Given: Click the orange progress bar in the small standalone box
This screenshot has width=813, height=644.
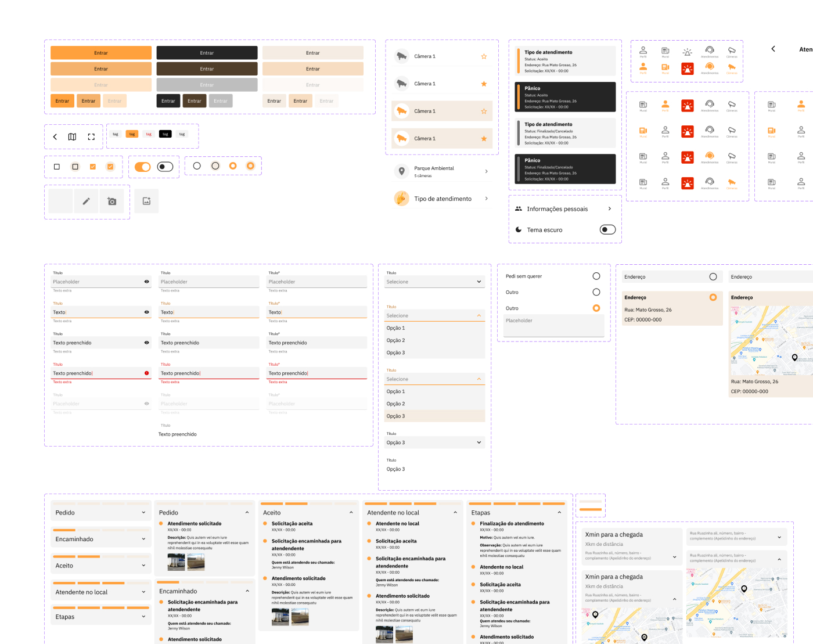Looking at the screenshot, I should point(591,509).
